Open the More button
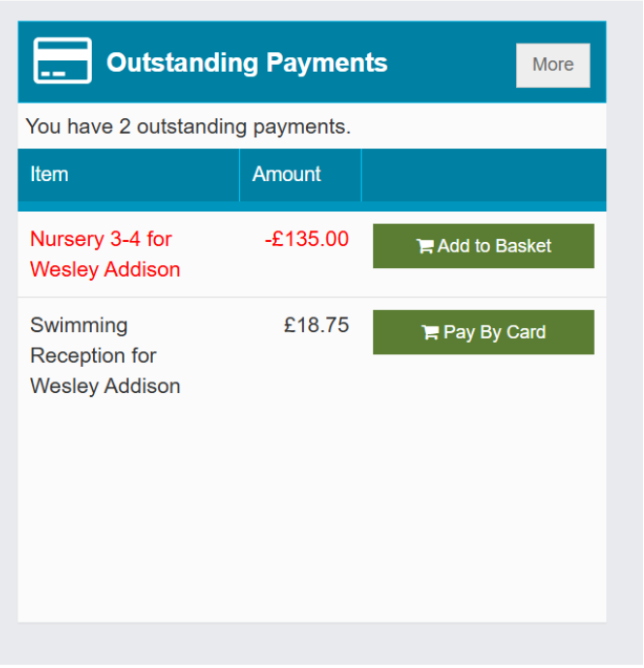Image resolution: width=644 pixels, height=668 pixels. (x=552, y=65)
